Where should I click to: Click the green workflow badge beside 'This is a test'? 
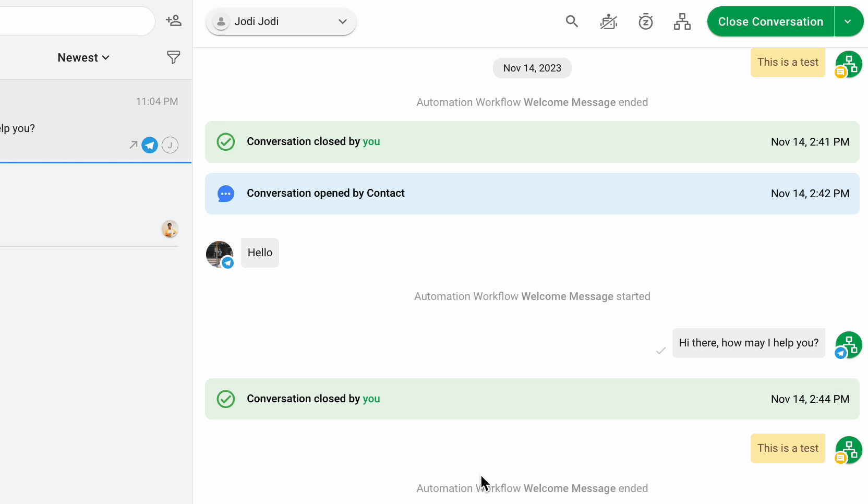pos(848,64)
